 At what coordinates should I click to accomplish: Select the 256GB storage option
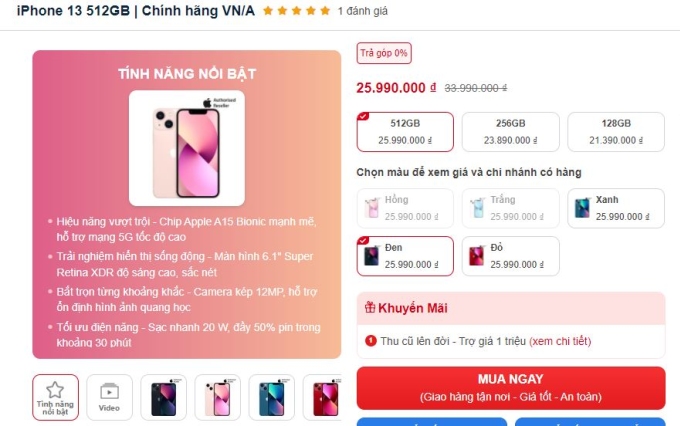pos(510,132)
